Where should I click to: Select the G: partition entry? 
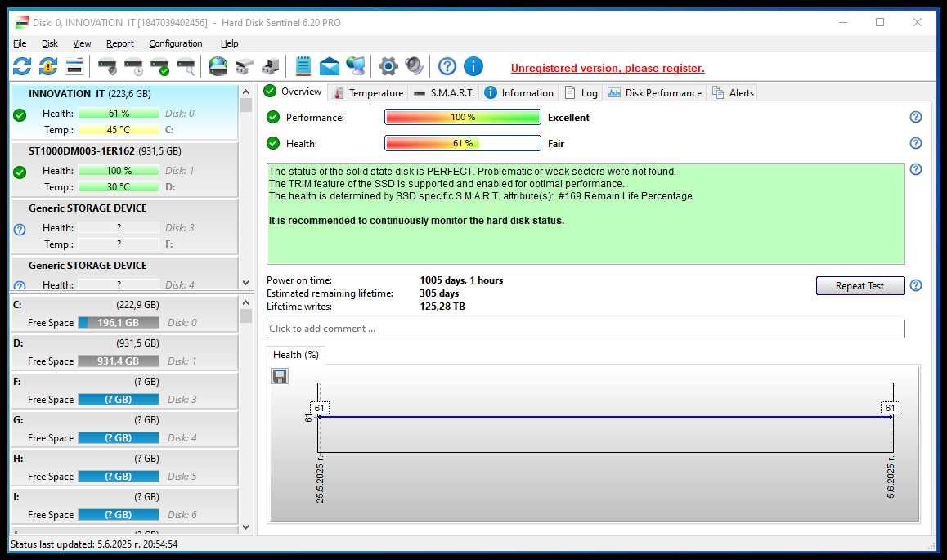coord(124,429)
